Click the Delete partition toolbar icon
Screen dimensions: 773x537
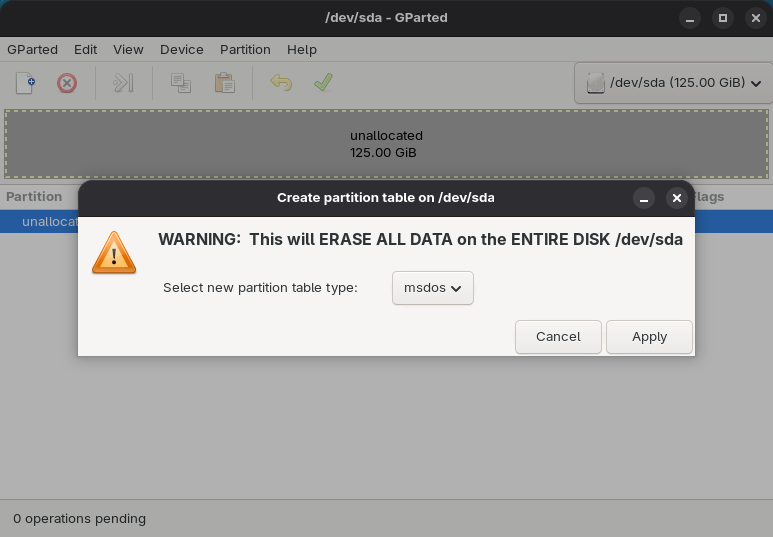[x=67, y=83]
